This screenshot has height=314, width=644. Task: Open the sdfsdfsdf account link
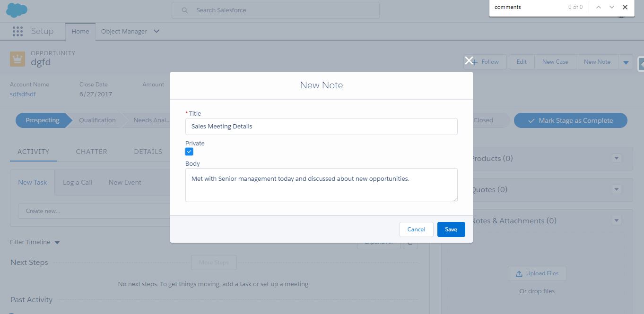click(22, 94)
